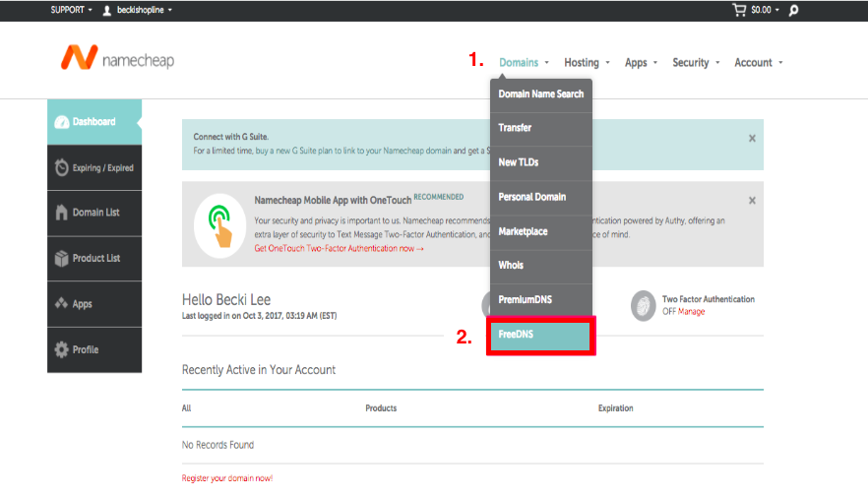Click the search magnifier icon
The image size is (868, 497).
[x=793, y=10]
